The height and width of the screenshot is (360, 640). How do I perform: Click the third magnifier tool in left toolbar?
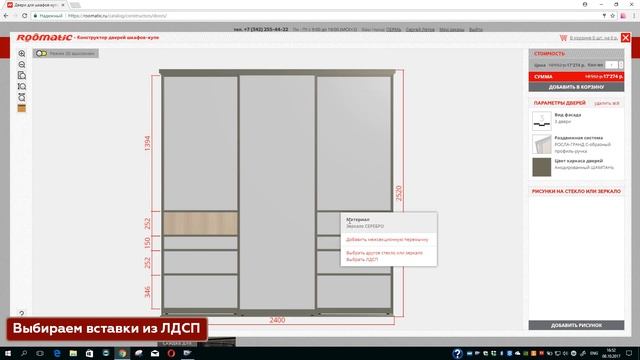click(22, 76)
